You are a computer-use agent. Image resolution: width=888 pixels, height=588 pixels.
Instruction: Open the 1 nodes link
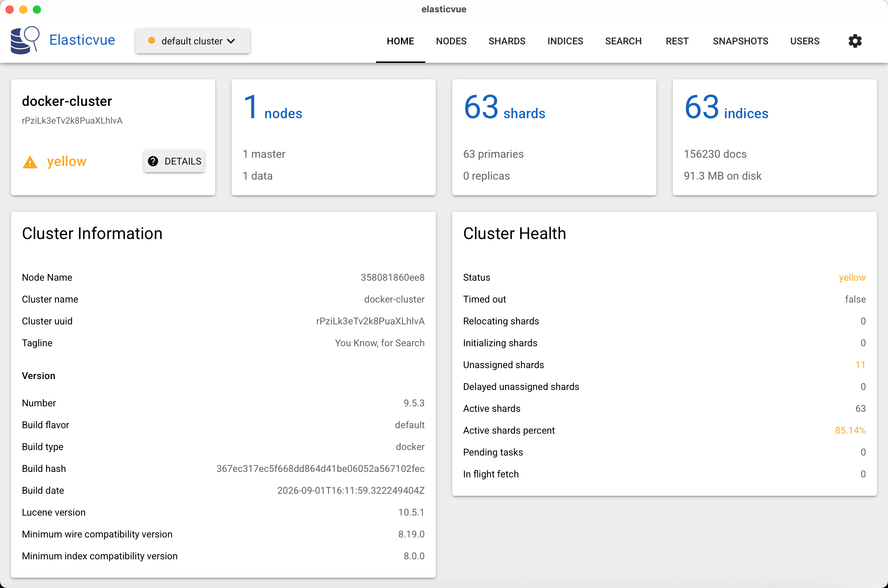273,108
